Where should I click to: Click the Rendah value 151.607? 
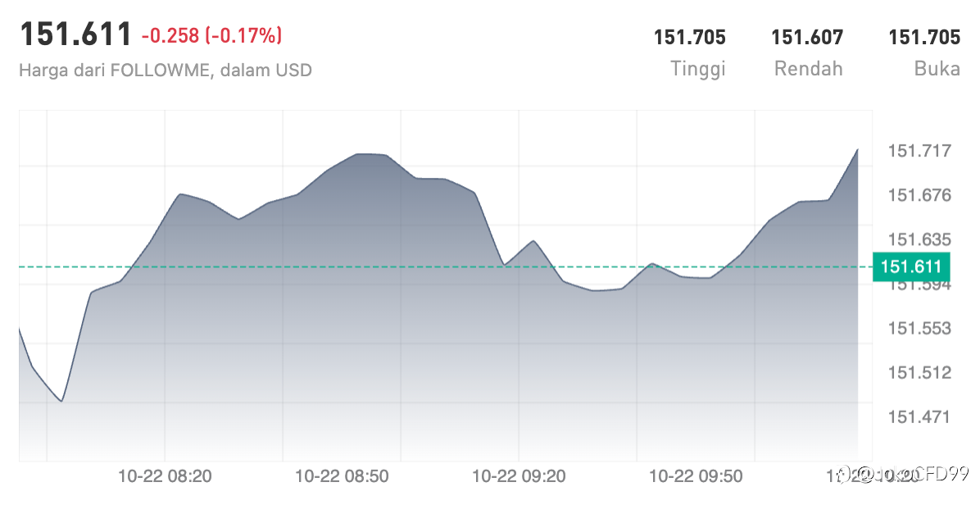(807, 37)
